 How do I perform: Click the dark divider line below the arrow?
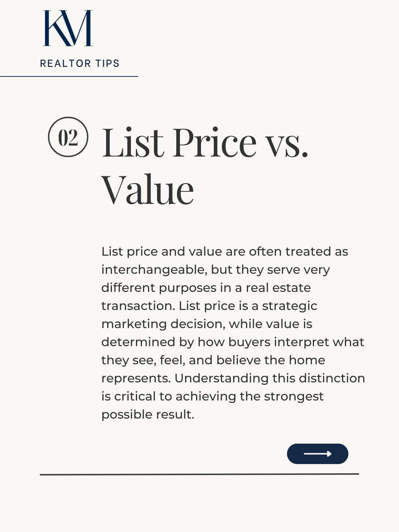199,474
